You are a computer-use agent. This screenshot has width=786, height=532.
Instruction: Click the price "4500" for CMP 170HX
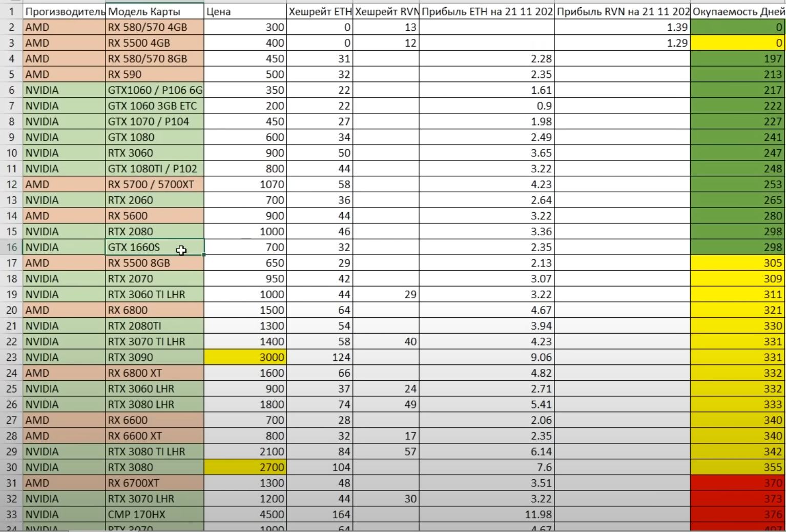(245, 514)
